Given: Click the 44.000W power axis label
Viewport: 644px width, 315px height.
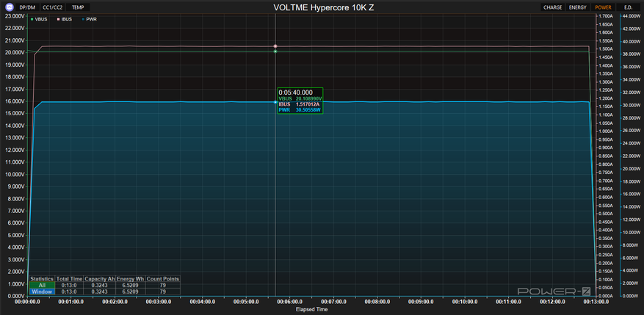Looking at the screenshot, I should pyautogui.click(x=632, y=16).
